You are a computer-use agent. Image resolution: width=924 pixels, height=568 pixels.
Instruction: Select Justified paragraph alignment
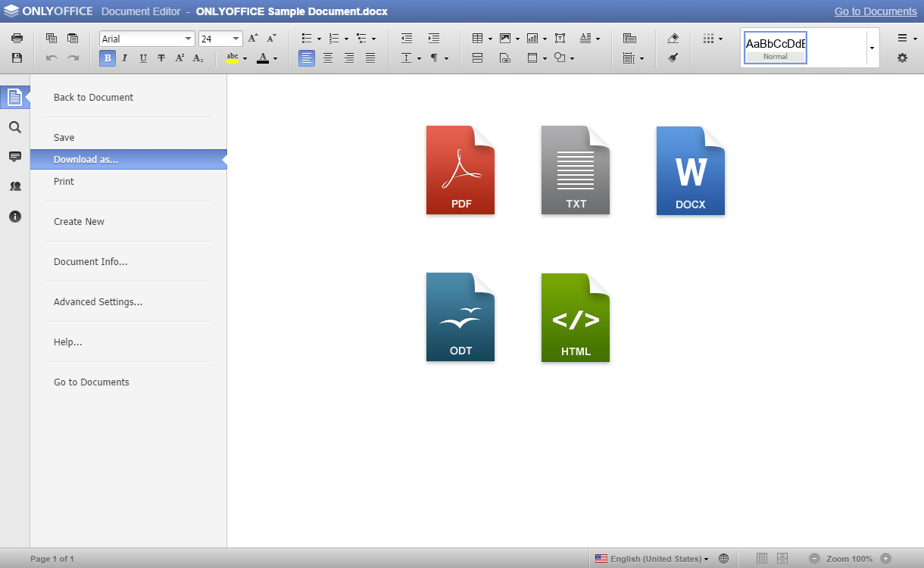370,58
